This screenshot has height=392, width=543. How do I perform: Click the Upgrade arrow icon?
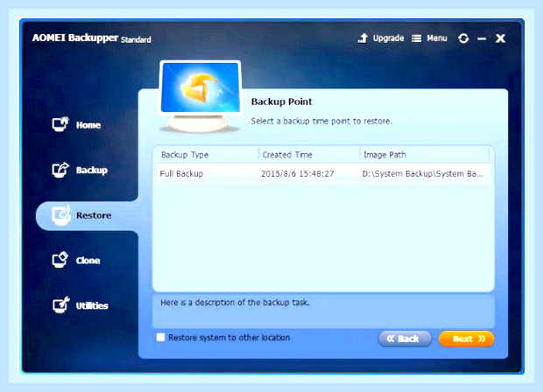point(363,38)
